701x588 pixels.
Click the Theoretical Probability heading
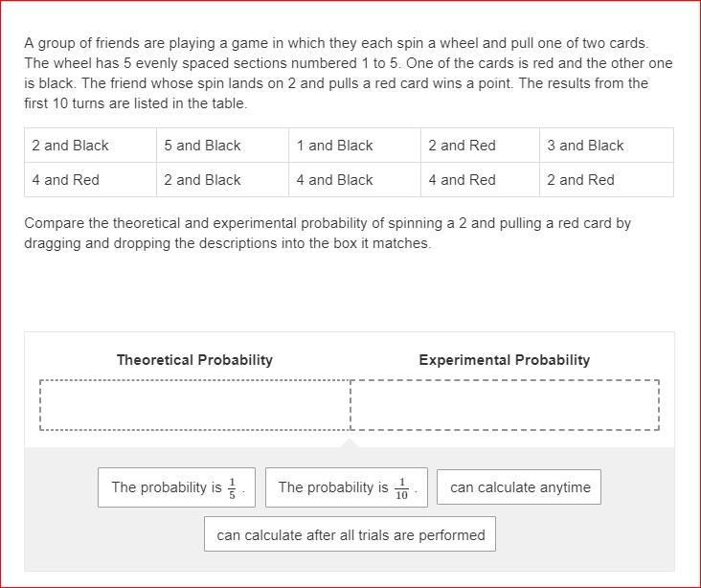[194, 360]
